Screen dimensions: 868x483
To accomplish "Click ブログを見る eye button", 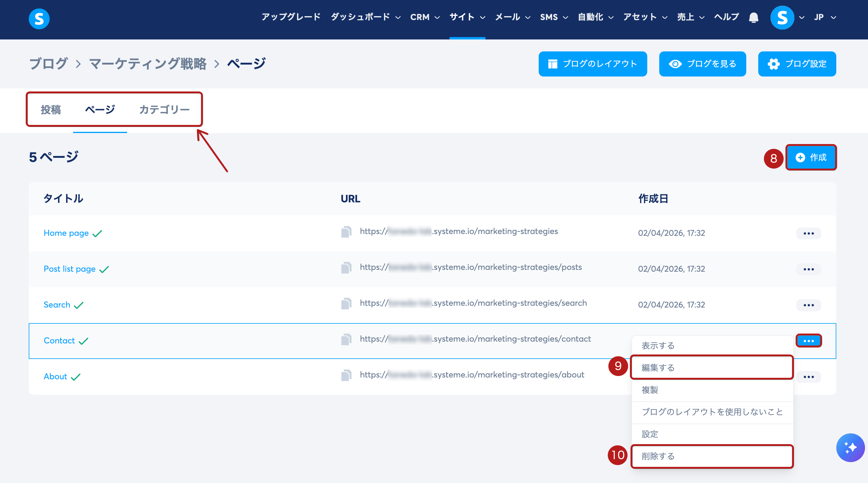I will click(702, 64).
